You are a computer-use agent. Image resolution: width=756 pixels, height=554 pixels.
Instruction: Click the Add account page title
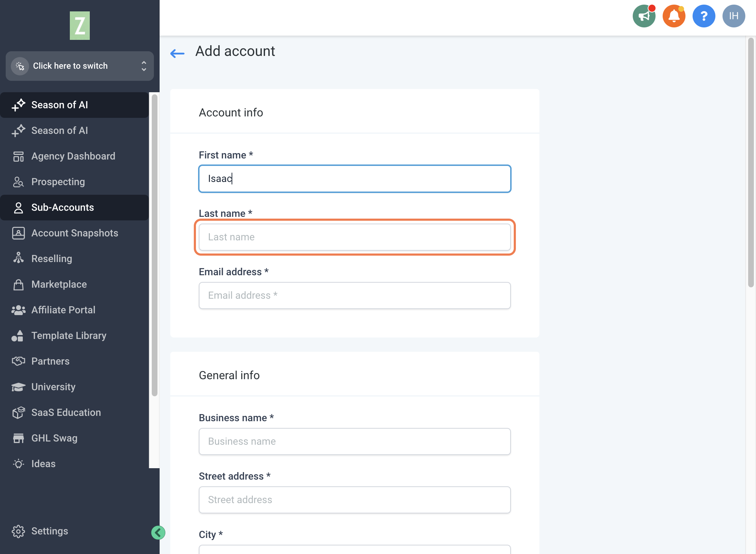pyautogui.click(x=235, y=51)
